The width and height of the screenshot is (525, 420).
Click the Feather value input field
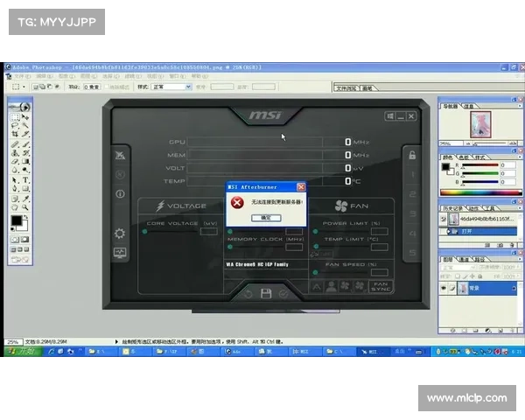91,87
